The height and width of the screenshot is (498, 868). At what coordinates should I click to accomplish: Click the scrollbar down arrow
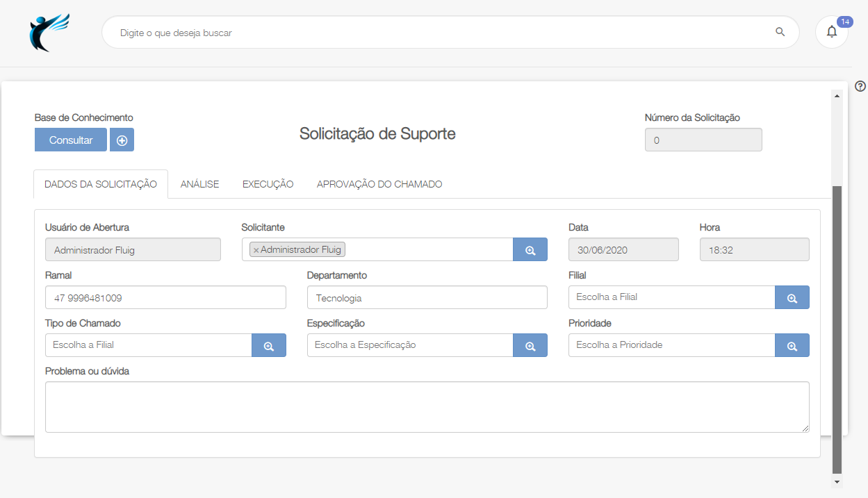(837, 481)
